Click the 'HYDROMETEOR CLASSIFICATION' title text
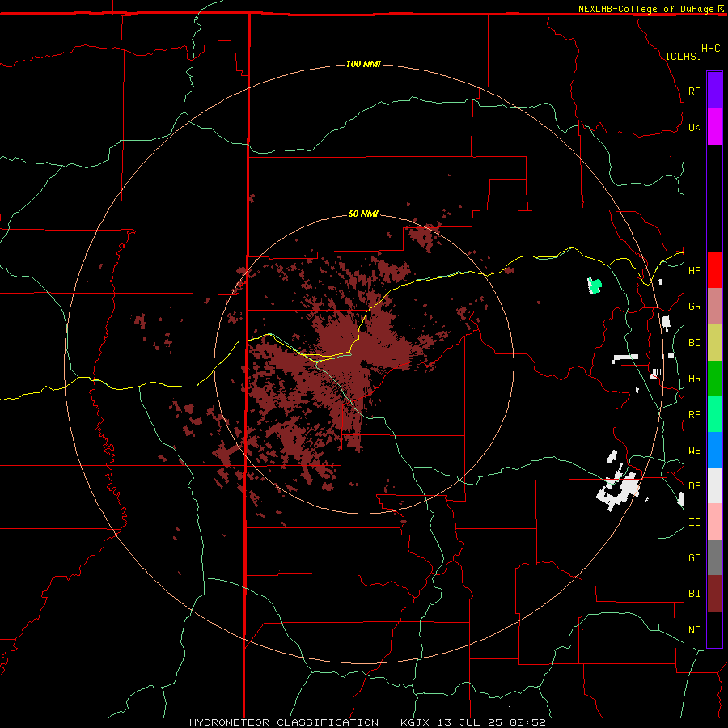 pos(284,722)
